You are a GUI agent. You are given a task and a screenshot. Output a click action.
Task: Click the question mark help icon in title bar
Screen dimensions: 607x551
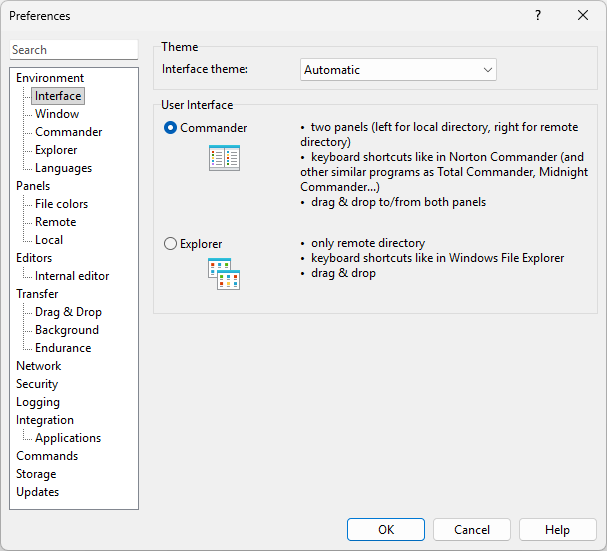537,15
